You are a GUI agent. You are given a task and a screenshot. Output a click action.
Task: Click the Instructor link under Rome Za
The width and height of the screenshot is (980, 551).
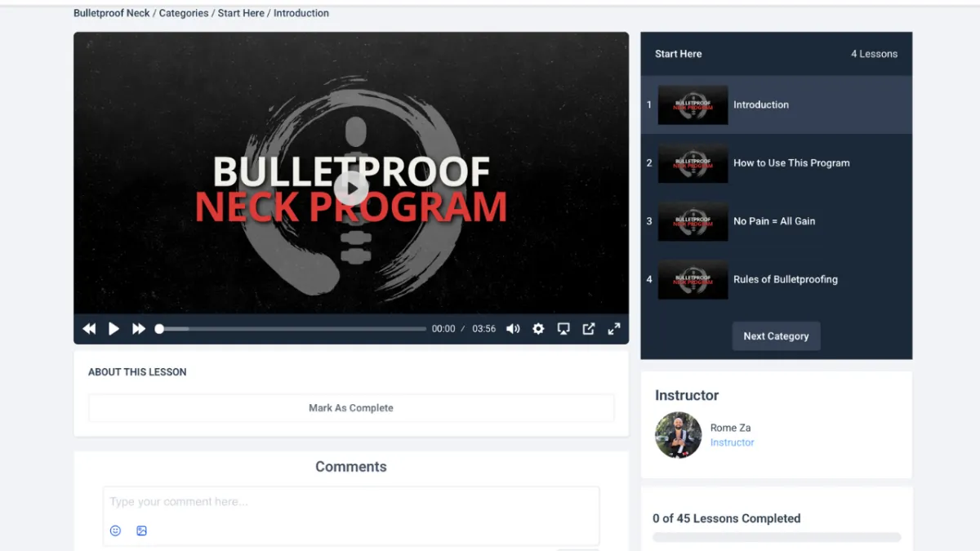732,442
